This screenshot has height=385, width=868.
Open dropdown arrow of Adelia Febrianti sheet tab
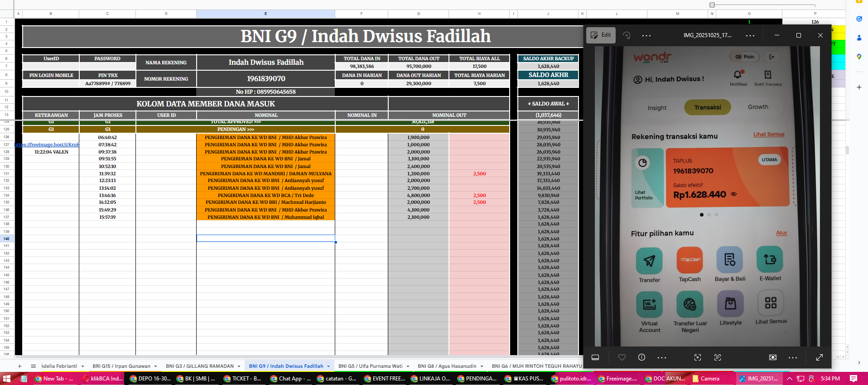pyautogui.click(x=82, y=366)
